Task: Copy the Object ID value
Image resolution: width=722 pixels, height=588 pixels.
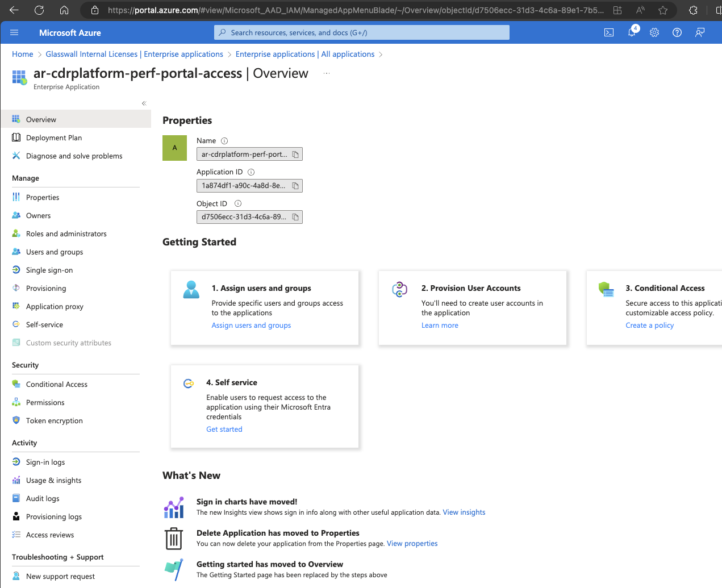Action: point(295,217)
